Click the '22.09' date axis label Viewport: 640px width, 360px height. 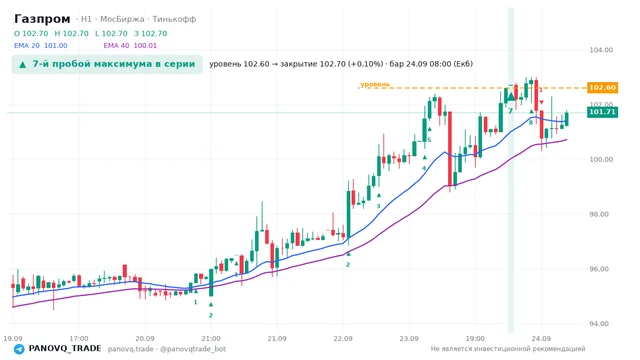pyautogui.click(x=343, y=338)
